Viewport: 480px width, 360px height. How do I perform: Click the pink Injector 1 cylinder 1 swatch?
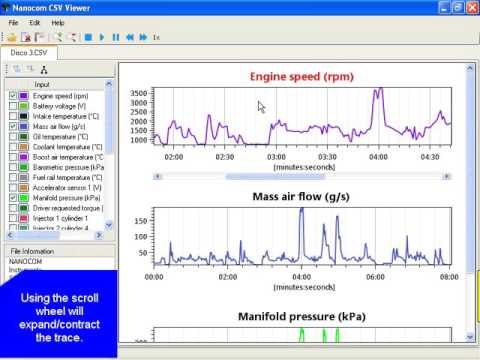point(24,218)
